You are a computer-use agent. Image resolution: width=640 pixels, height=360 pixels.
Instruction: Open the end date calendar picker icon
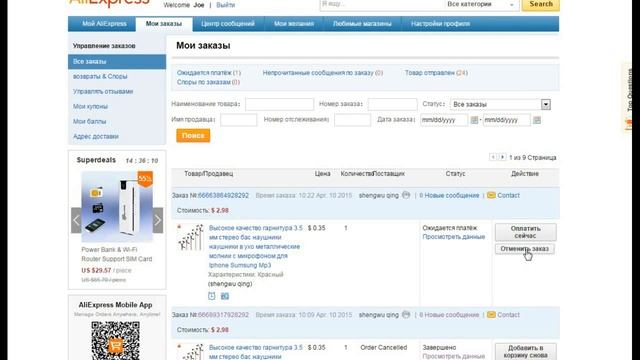(537, 120)
